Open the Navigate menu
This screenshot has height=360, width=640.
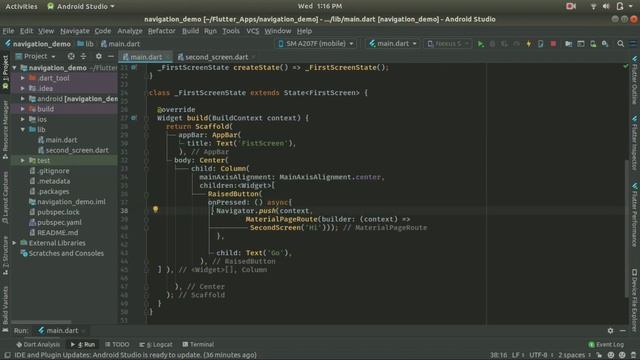[x=75, y=31]
